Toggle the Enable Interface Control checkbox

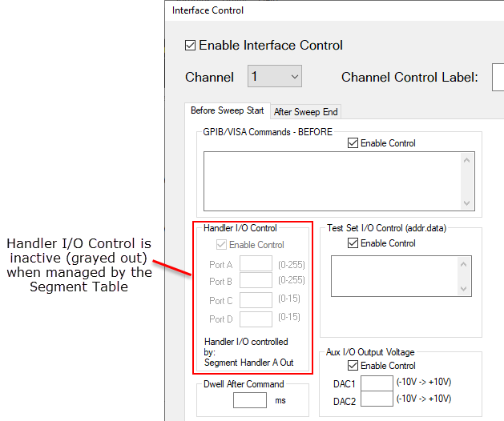(x=191, y=46)
